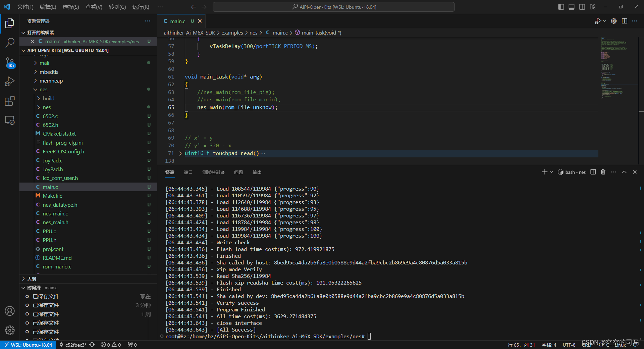Screen dimensions: 644x349
Task: Switch to the 调试控制台 tab
Action: tap(213, 172)
